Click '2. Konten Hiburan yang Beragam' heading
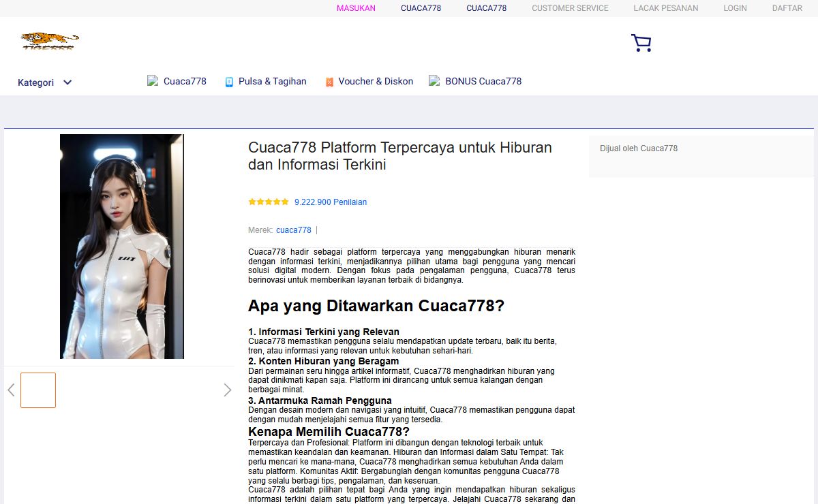This screenshot has height=504, width=818. click(324, 361)
